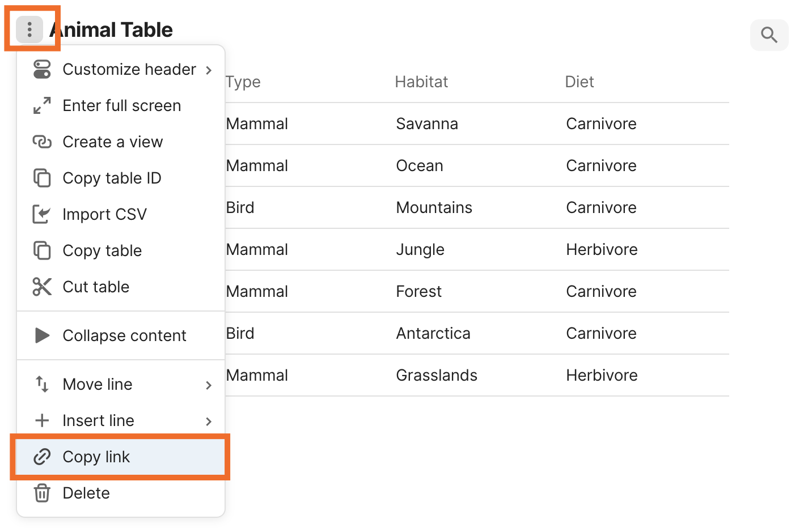Select the Cut table menu entry
This screenshot has width=812, height=528.
96,287
